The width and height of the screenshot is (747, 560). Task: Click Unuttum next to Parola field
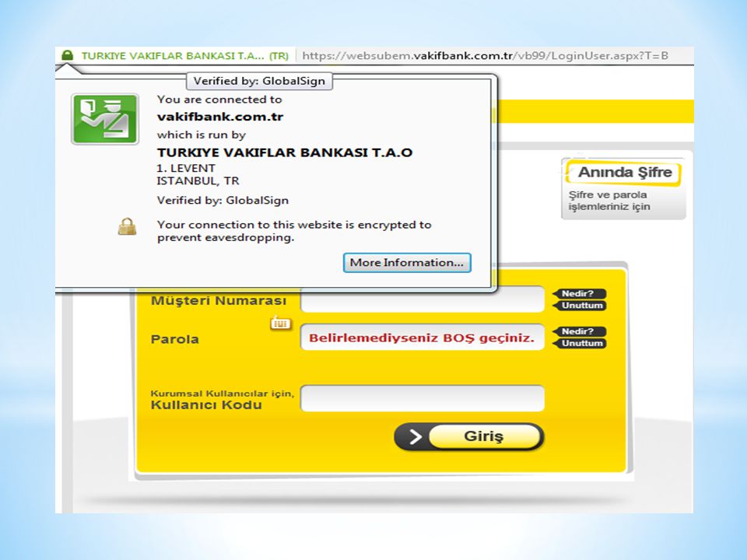(579, 343)
